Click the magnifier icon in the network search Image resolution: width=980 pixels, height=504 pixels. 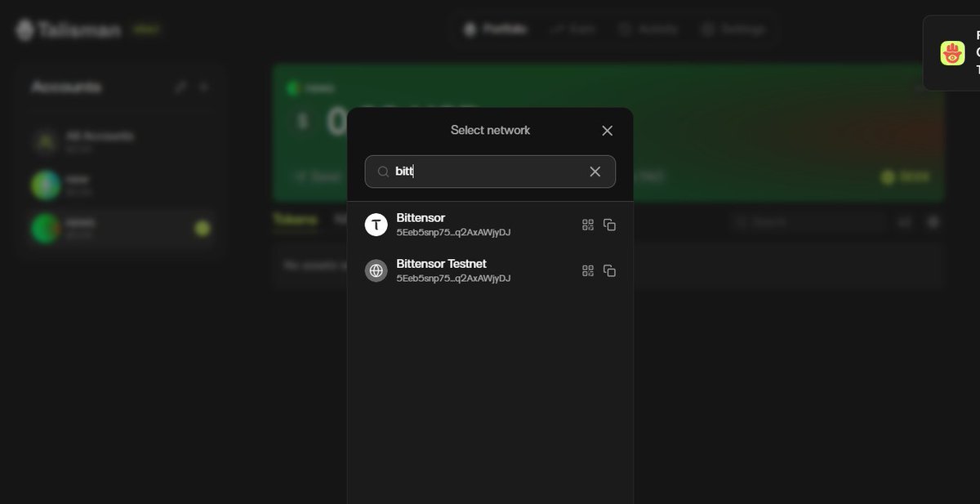(x=382, y=172)
